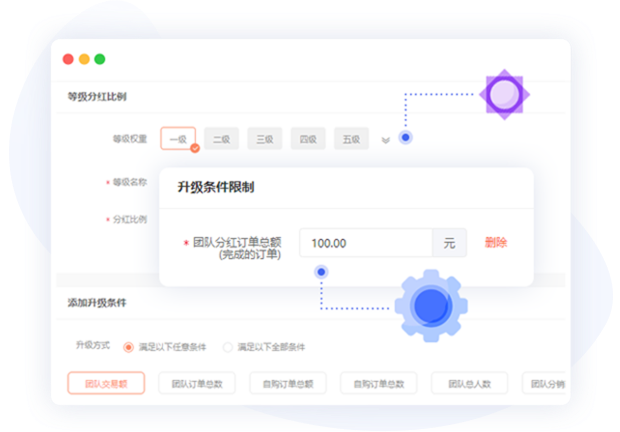The image size is (620, 432).
Task: Click the blue dot below the amount field
Action: pos(321,271)
